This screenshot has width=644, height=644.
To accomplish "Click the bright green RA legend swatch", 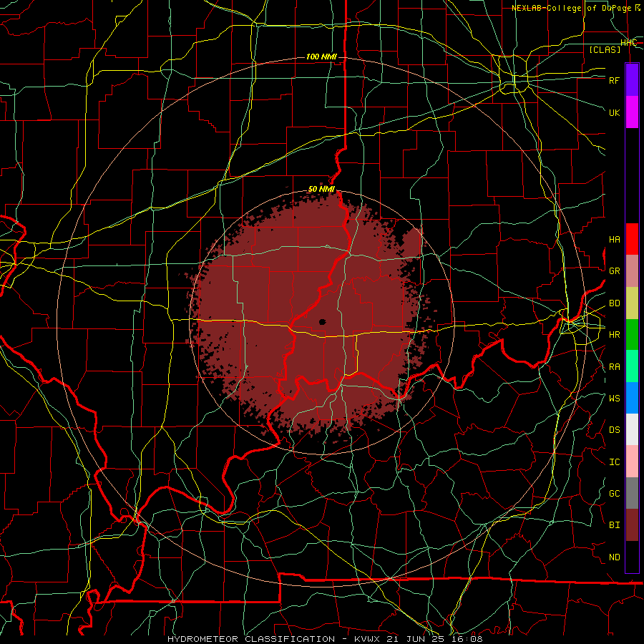I will pos(632,366).
